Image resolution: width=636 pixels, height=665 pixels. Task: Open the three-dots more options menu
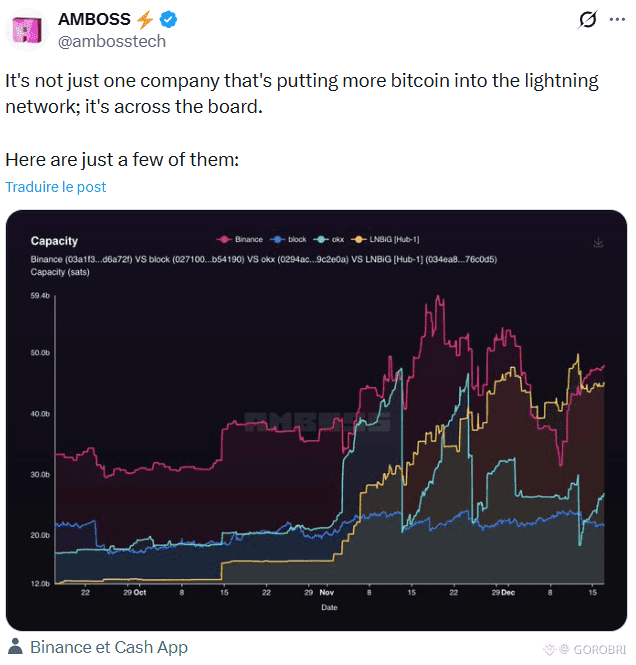pyautogui.click(x=617, y=20)
